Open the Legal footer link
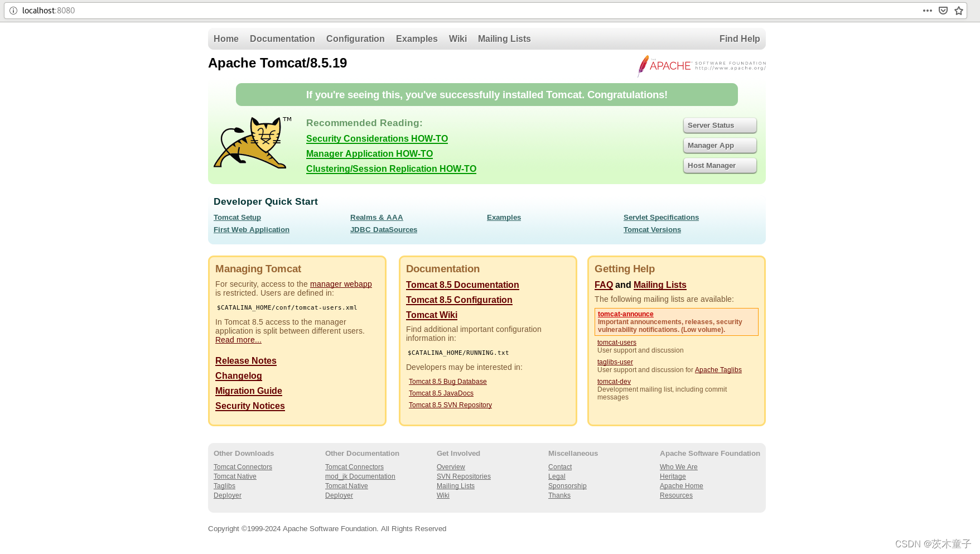Image resolution: width=980 pixels, height=554 pixels. point(557,476)
